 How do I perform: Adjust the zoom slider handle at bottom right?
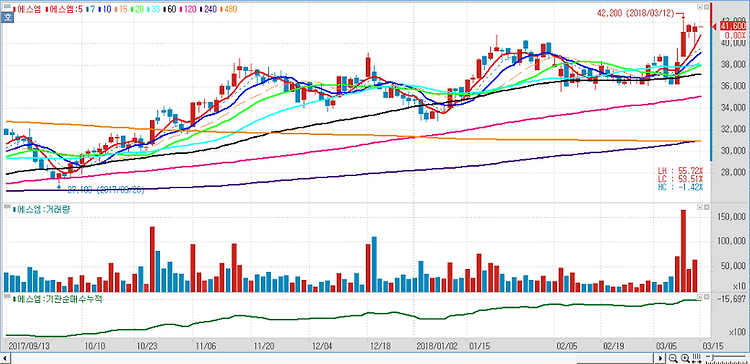tap(713, 357)
